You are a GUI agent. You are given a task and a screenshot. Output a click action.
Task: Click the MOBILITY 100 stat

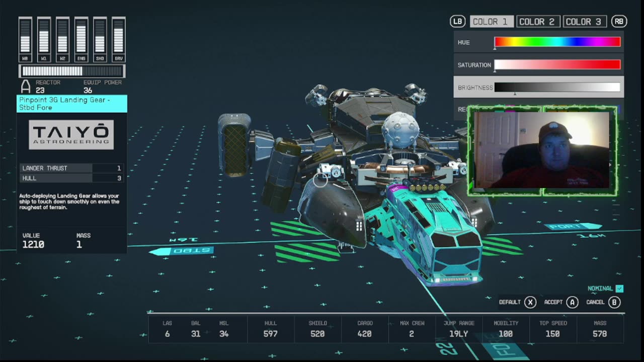pyautogui.click(x=506, y=329)
